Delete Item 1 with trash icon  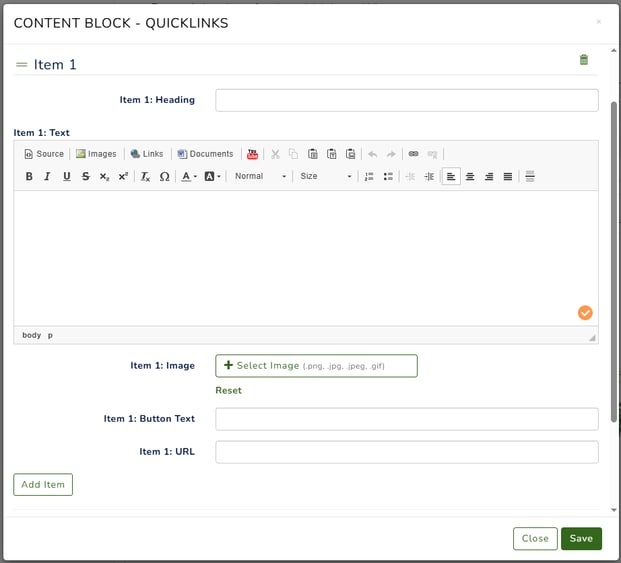pos(583,60)
